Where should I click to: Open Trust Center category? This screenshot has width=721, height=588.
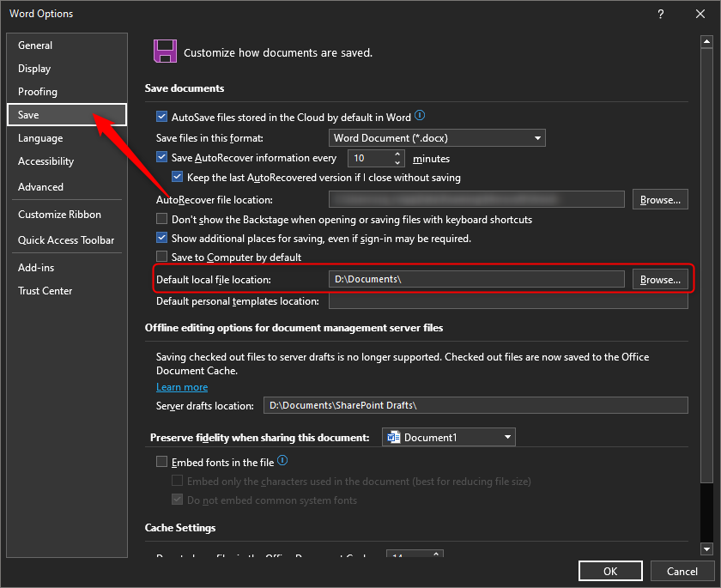click(67, 290)
